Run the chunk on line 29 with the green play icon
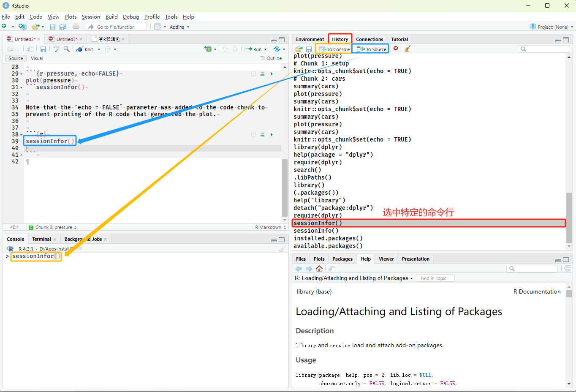 (x=272, y=73)
